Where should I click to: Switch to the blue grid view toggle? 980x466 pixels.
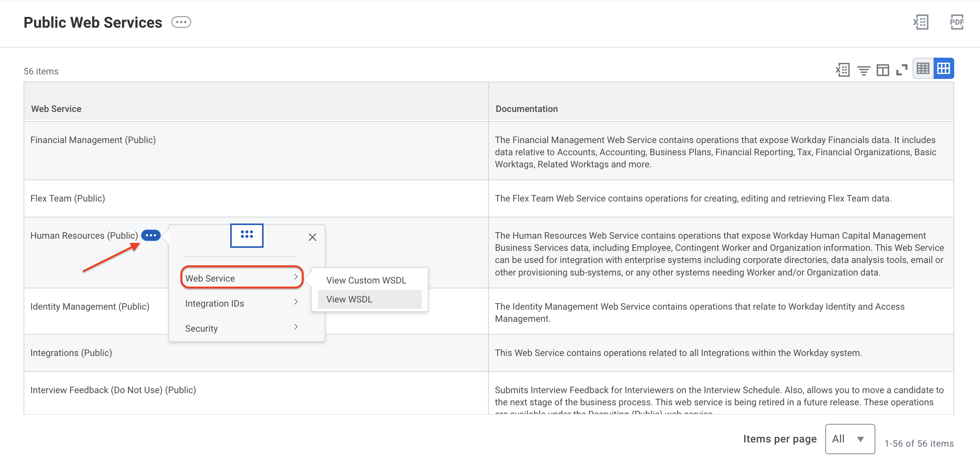point(944,69)
